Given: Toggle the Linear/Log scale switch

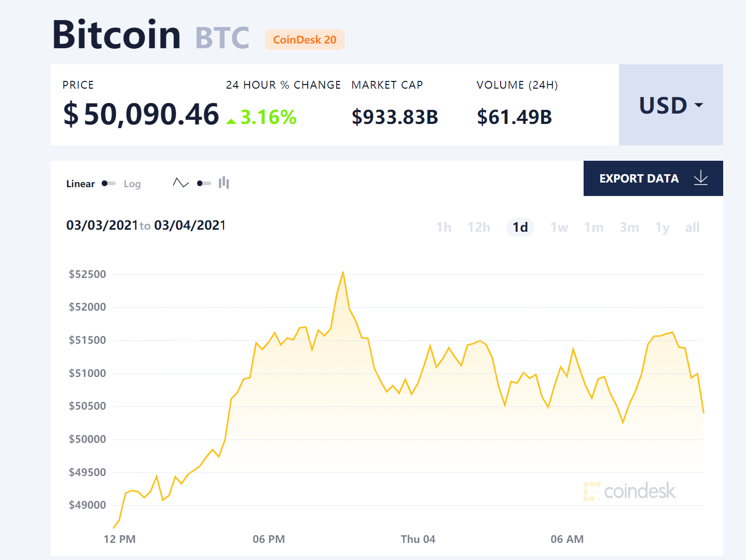Looking at the screenshot, I should coord(108,184).
